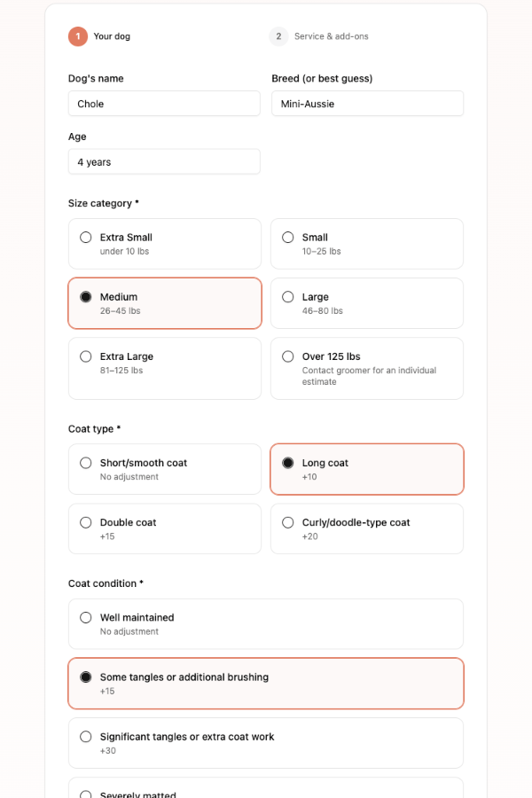The height and width of the screenshot is (798, 532).
Task: Select Extra Large 81–125 lbs
Action: pyautogui.click(x=164, y=369)
